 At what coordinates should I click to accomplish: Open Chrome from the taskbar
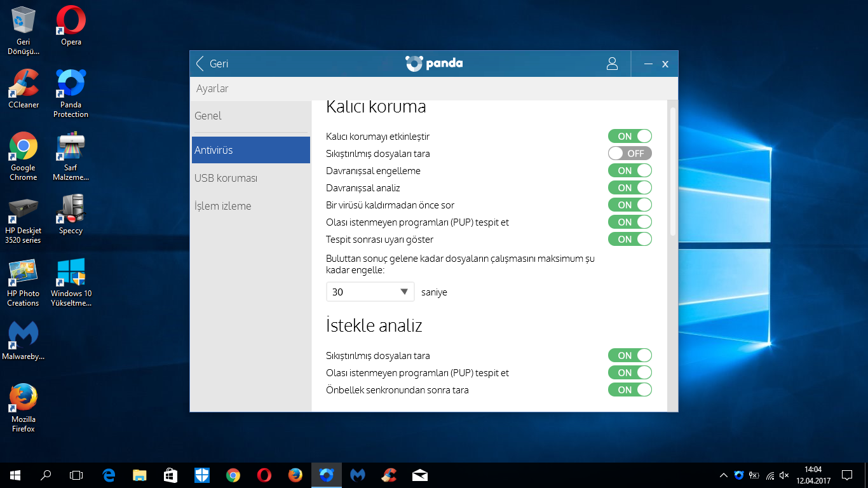(233, 475)
